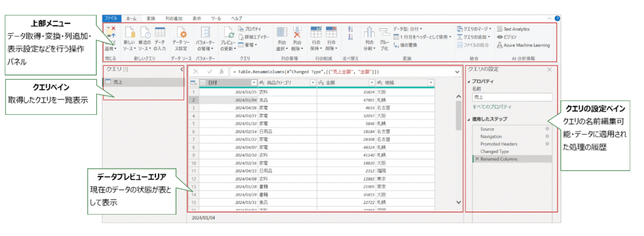
Task: Collapse the クエリ pane with the chevron
Action: click(182, 70)
